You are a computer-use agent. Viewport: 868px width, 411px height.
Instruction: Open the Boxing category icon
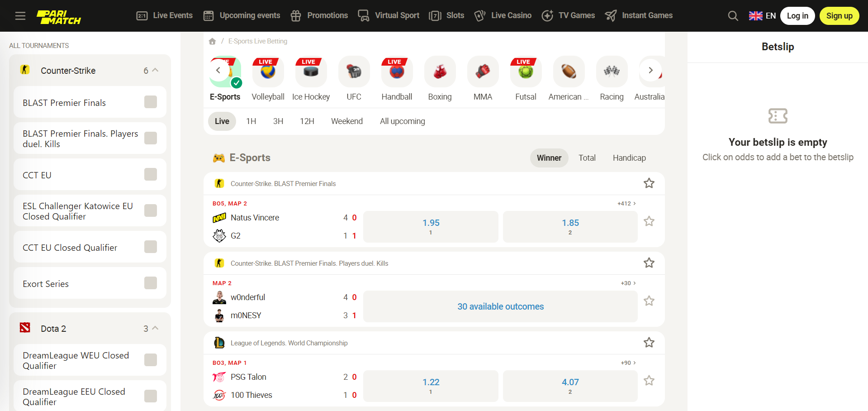(440, 71)
